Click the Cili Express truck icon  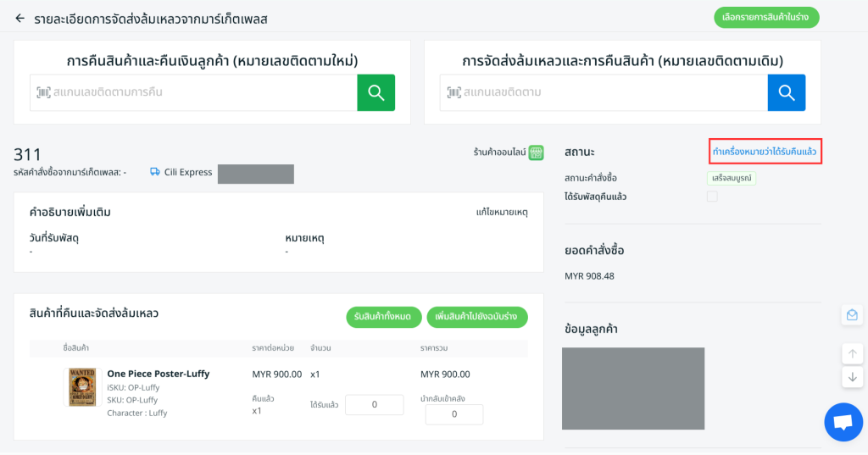(155, 172)
